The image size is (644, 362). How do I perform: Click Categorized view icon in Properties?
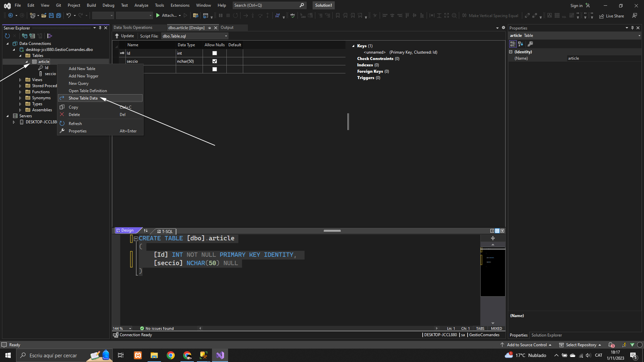513,44
